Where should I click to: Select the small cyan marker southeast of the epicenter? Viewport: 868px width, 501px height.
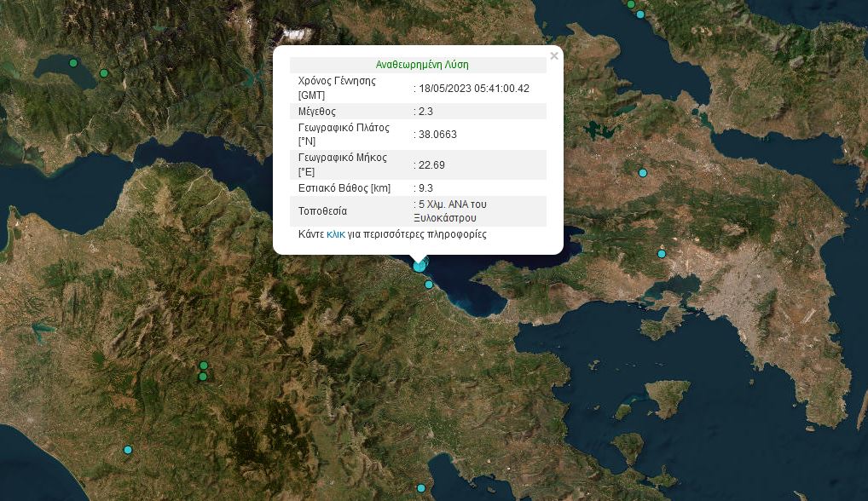tap(429, 285)
